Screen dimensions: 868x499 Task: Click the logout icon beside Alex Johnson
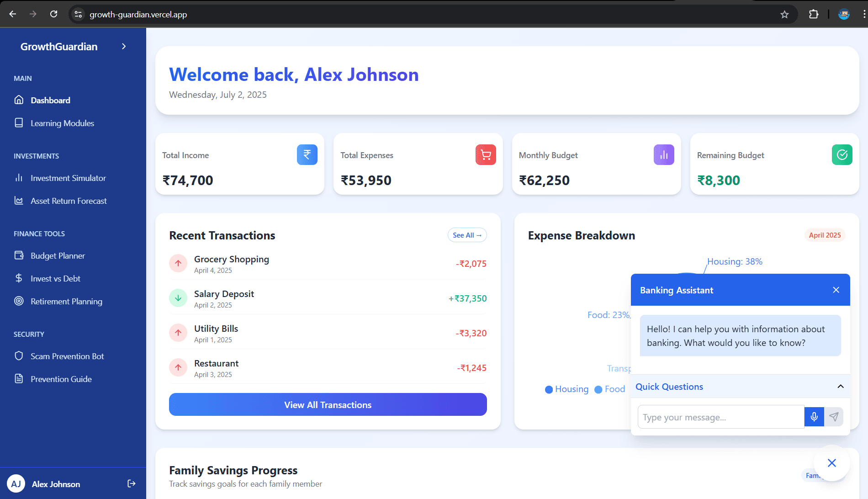click(x=132, y=483)
